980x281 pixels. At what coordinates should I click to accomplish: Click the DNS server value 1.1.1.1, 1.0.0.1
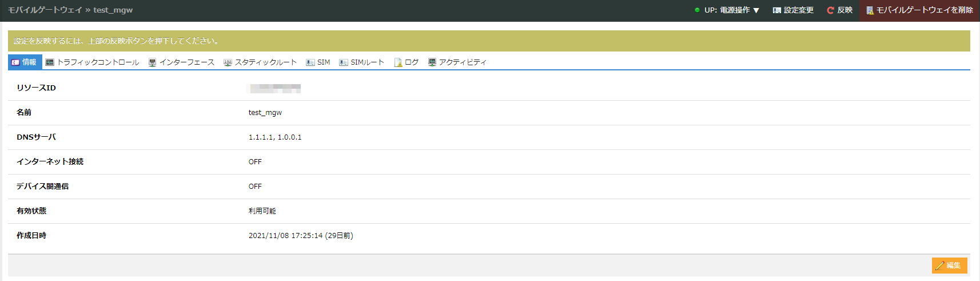[275, 137]
